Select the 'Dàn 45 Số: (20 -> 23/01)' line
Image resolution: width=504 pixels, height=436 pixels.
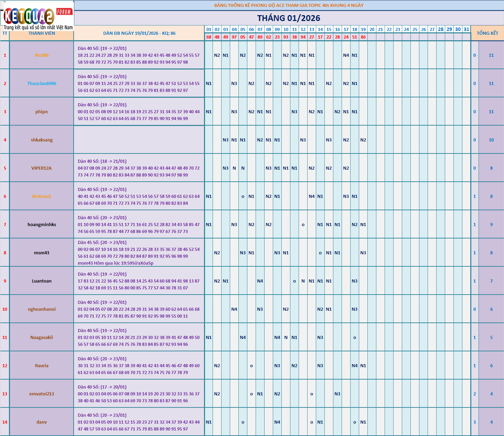pos(102,243)
